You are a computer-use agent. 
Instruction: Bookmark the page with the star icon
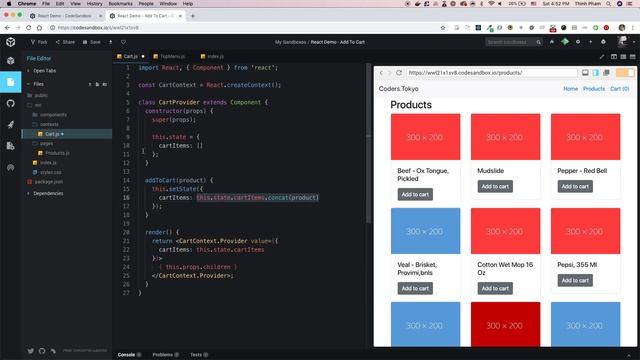point(443,28)
